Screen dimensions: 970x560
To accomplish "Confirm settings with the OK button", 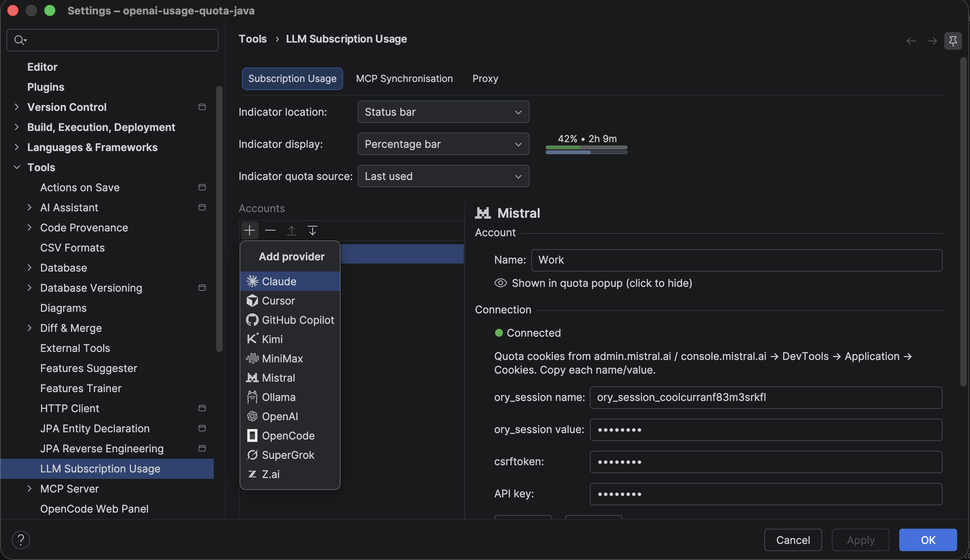I will [x=928, y=540].
